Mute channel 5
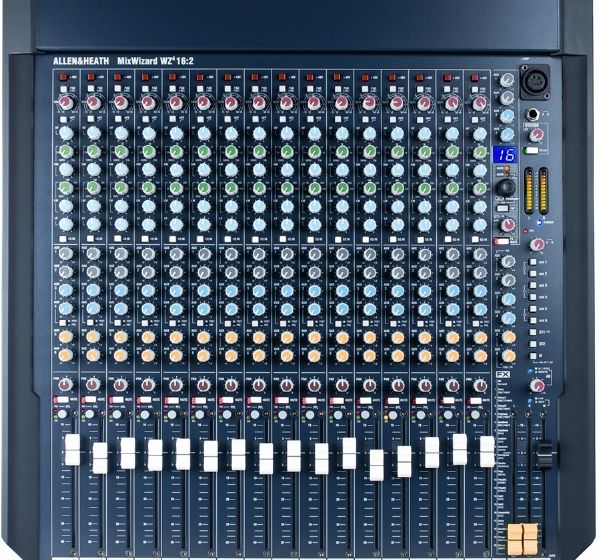 pos(171,400)
